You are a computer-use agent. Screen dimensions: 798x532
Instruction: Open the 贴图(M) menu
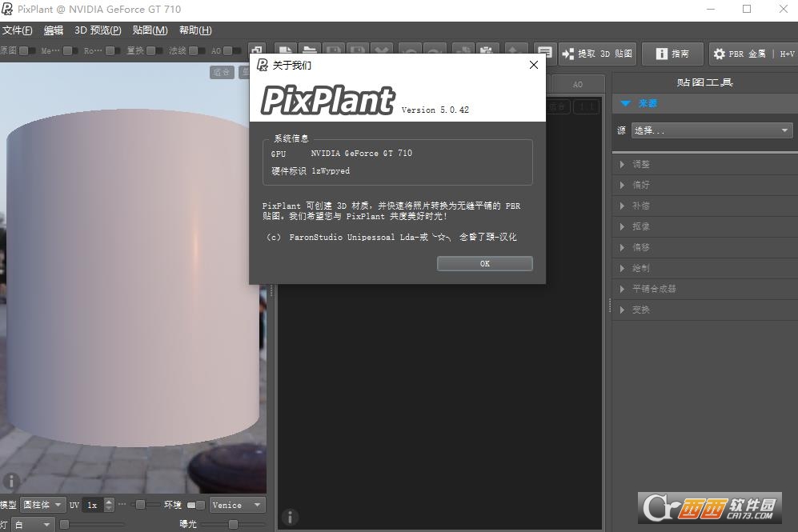coord(150,30)
